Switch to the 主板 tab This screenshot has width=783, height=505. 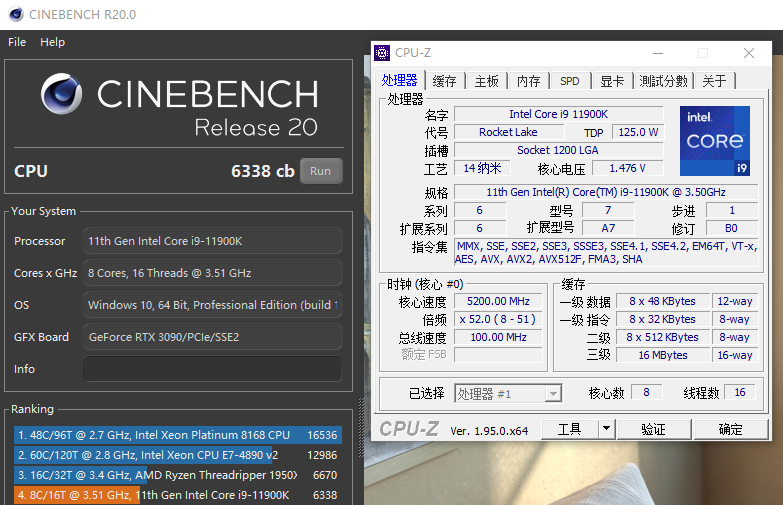[486, 81]
